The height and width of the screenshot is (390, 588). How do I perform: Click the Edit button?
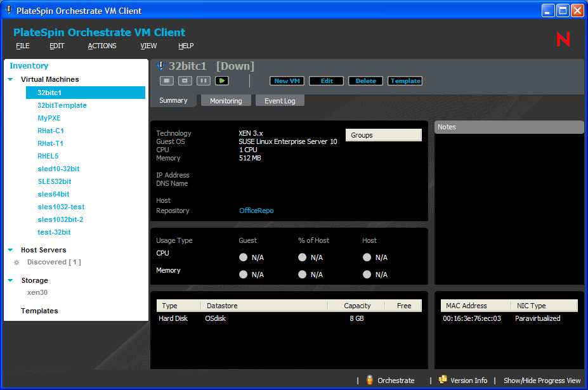[x=326, y=81]
